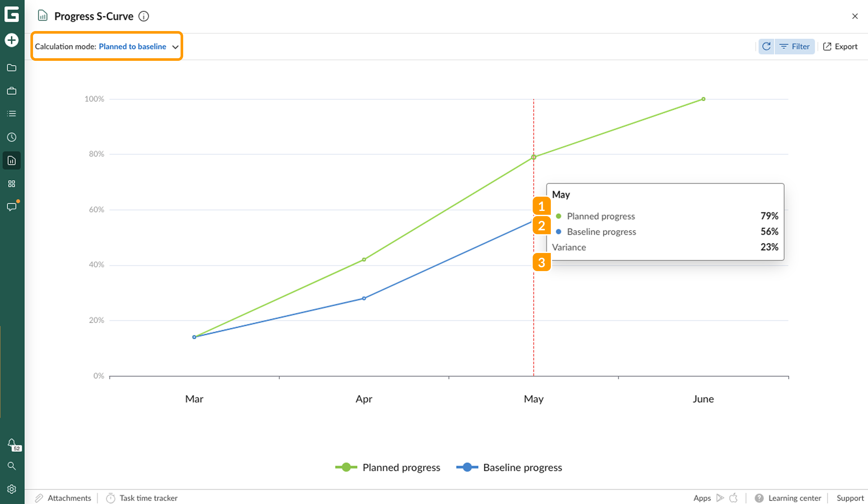The image size is (868, 504).
Task: Click the refresh chart icon
Action: point(766,47)
